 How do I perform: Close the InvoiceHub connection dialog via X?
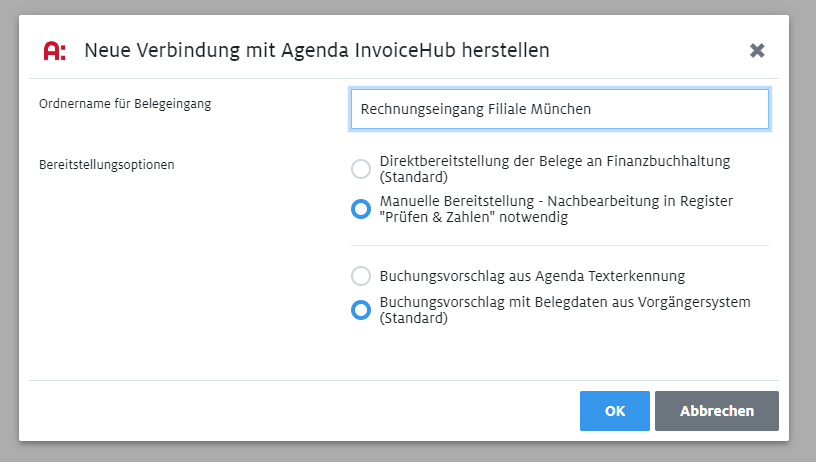tap(757, 50)
